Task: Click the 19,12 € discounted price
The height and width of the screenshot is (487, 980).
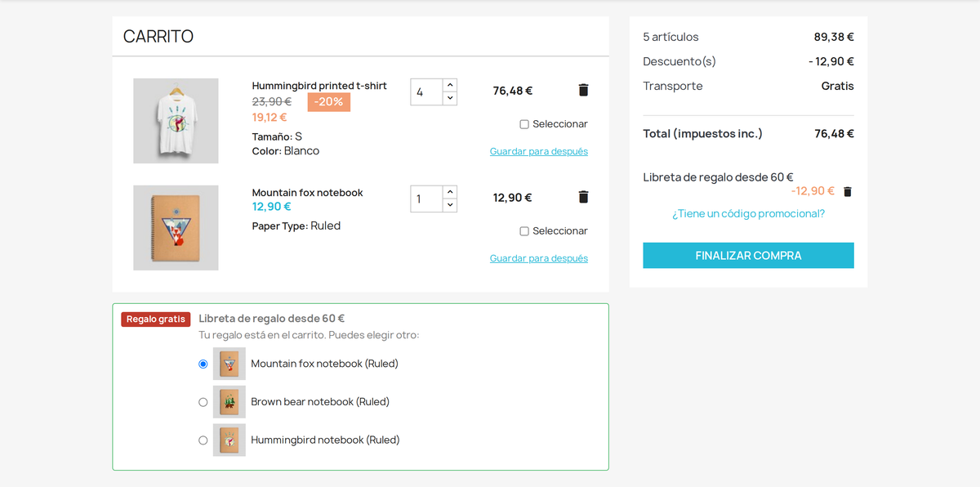Action: [x=269, y=118]
